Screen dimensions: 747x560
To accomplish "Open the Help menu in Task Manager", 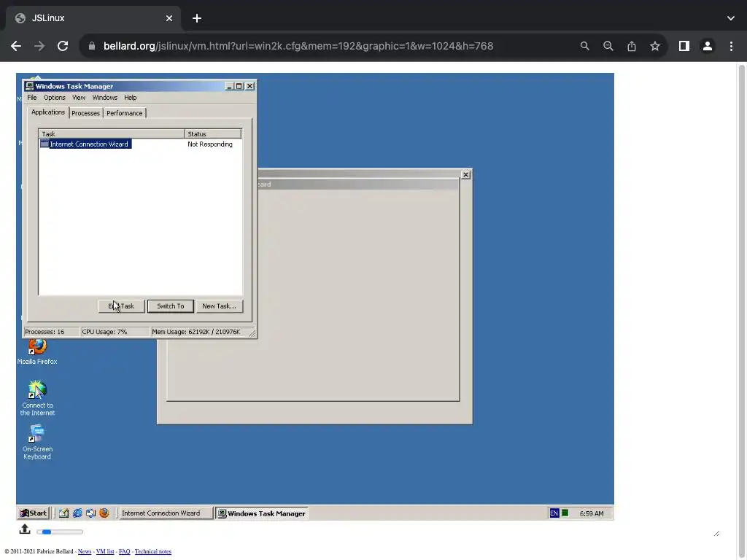I will click(x=130, y=98).
